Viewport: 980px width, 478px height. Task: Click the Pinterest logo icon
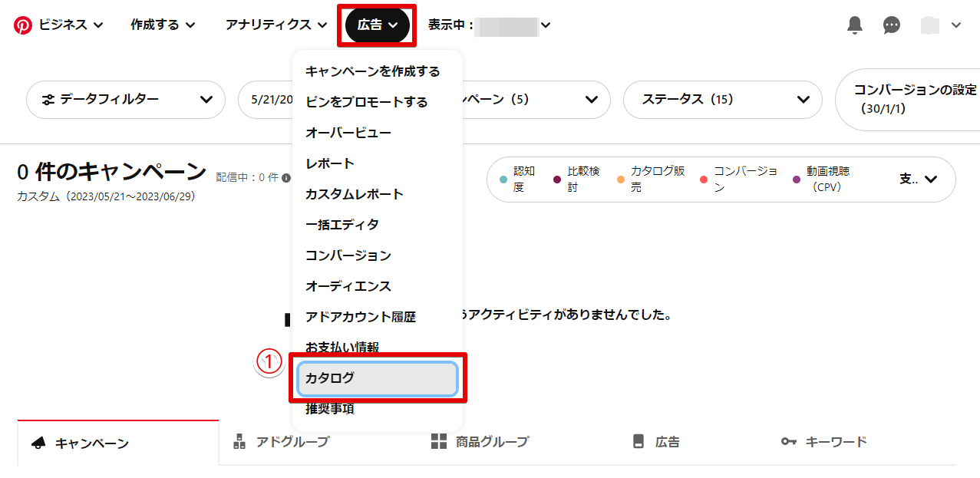23,25
